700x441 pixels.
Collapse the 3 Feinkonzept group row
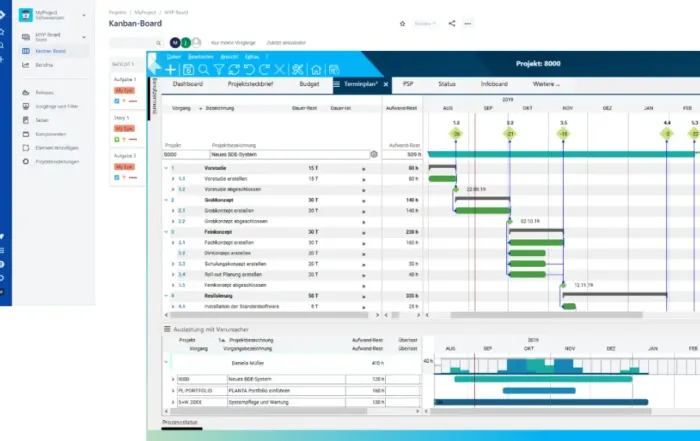[166, 232]
